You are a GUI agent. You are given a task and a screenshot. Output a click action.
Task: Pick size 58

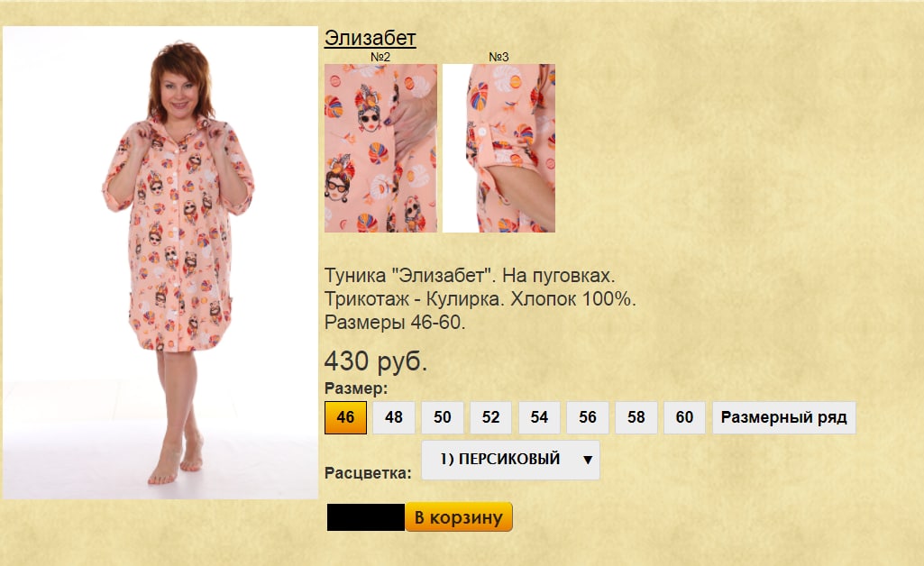click(x=636, y=417)
